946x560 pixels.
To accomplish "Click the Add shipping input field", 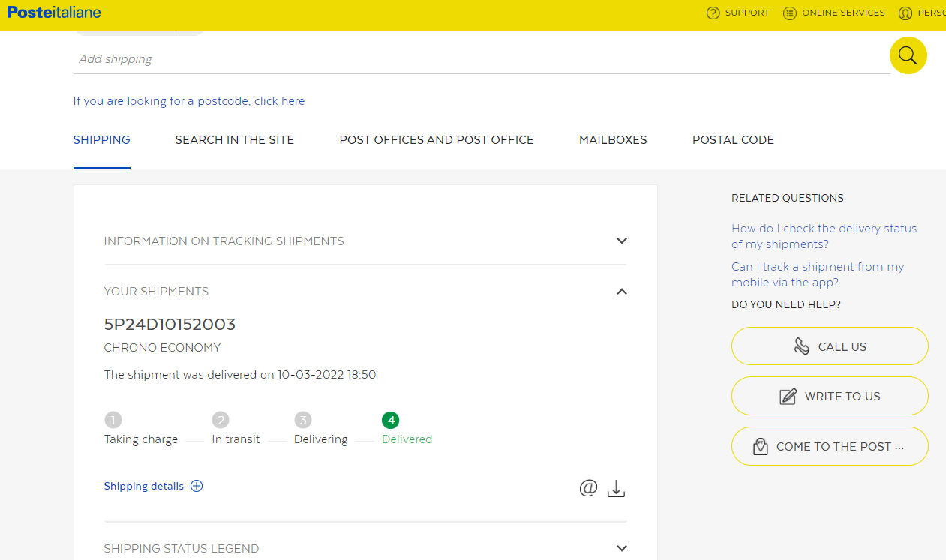I will [480, 59].
